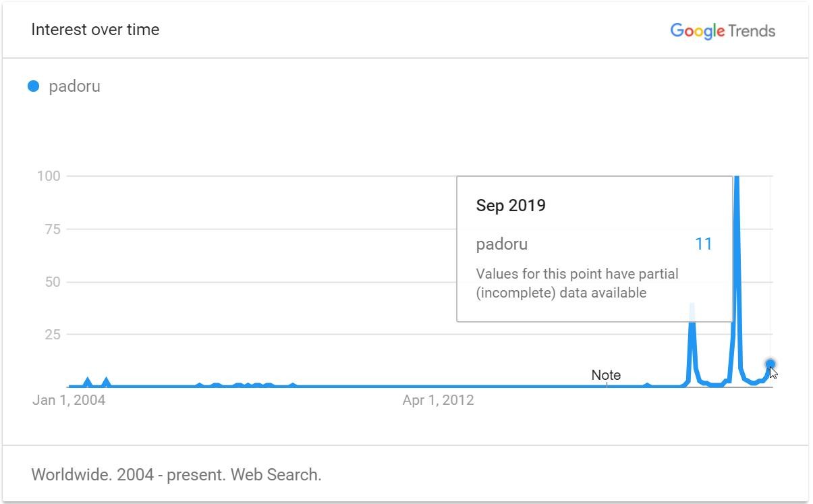813x504 pixels.
Task: Click the Interest over time heading
Action: pyautogui.click(x=95, y=30)
